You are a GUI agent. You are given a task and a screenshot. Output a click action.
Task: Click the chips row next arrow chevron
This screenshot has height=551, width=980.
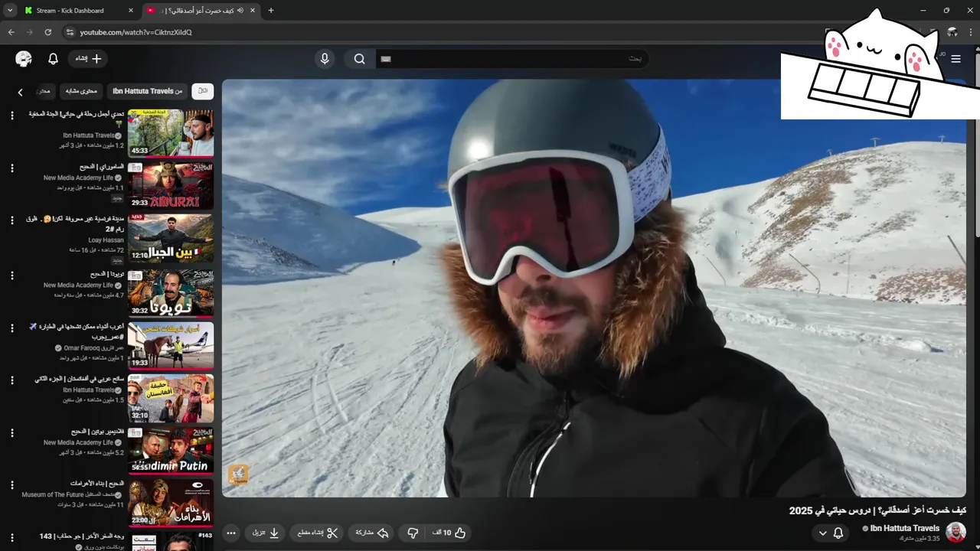point(21,92)
